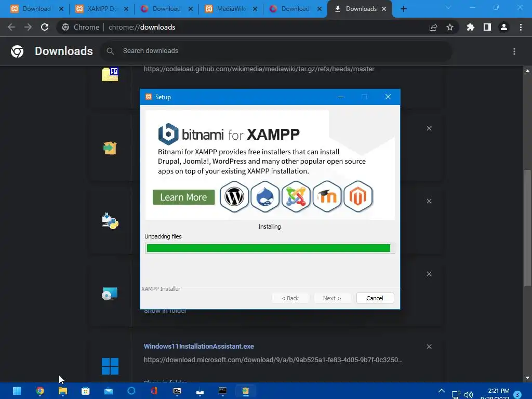This screenshot has width=532, height=399.
Task: Remove Windows11InstallationAssistant.exe from list
Action: pyautogui.click(x=429, y=347)
